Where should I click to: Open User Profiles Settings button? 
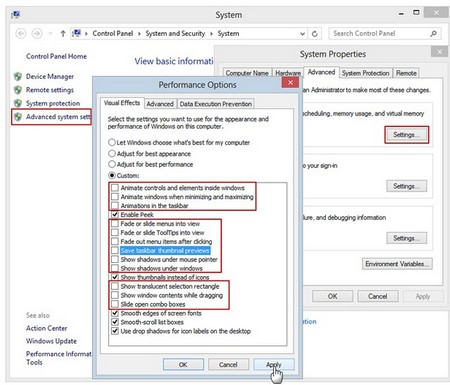click(x=406, y=186)
